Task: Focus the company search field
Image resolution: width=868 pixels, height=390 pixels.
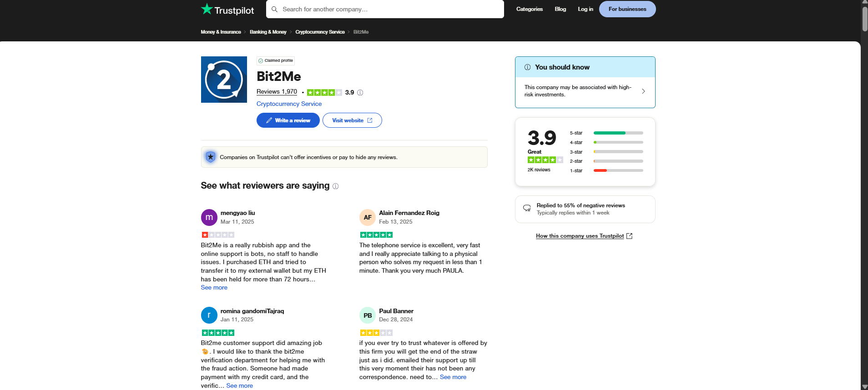Action: pyautogui.click(x=385, y=9)
